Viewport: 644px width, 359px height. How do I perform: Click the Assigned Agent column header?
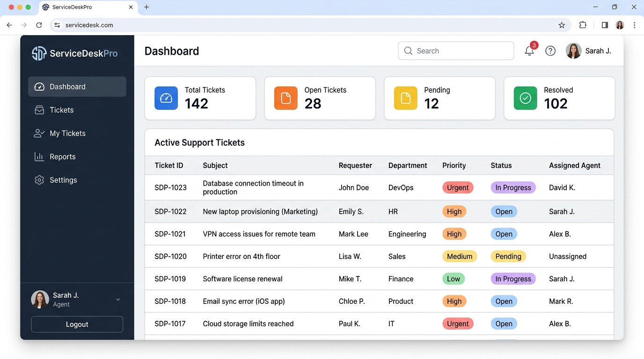pos(575,165)
